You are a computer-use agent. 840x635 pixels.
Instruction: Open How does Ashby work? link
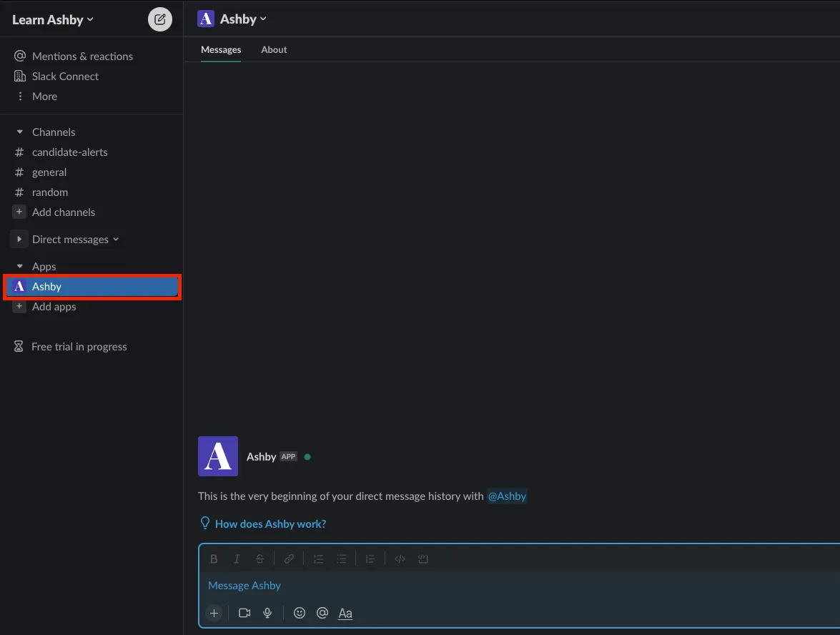(270, 524)
